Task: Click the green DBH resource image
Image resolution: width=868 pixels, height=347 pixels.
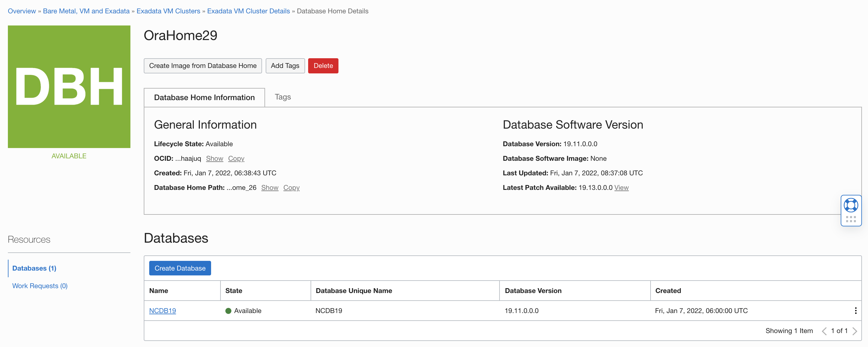Action: [x=69, y=86]
